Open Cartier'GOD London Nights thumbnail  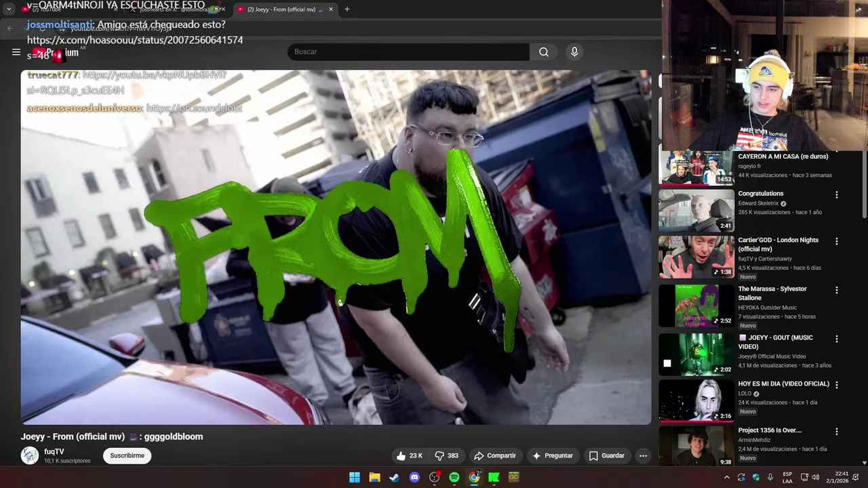696,257
